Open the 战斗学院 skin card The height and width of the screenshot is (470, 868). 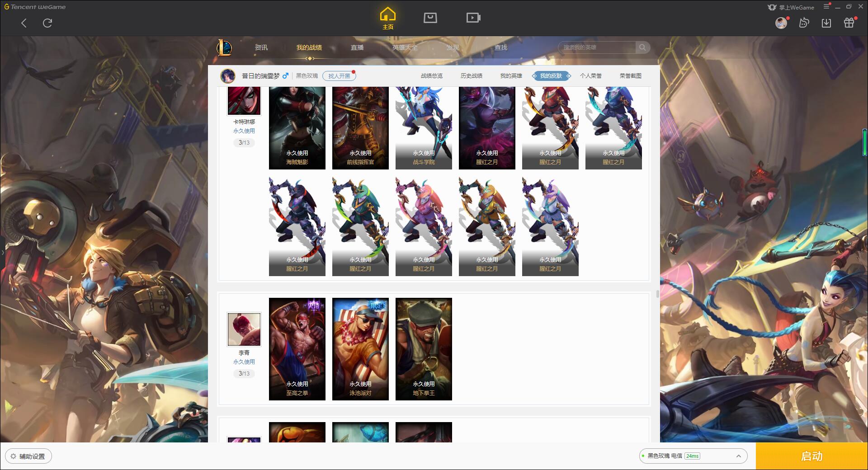click(x=424, y=128)
